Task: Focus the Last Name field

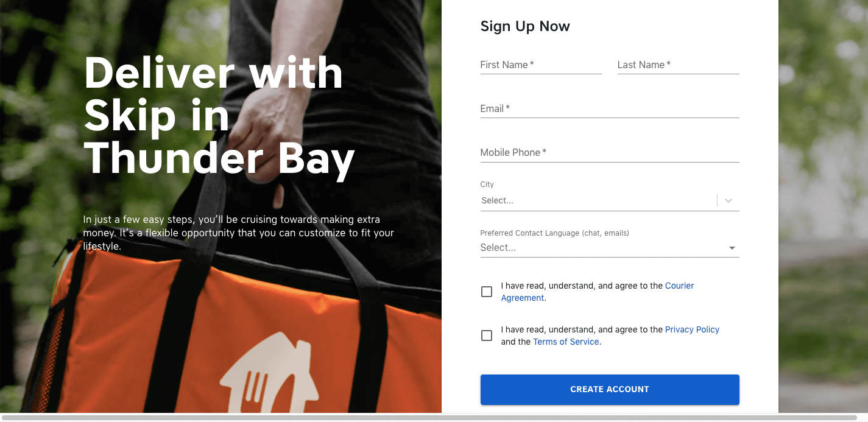Action: pos(678,65)
